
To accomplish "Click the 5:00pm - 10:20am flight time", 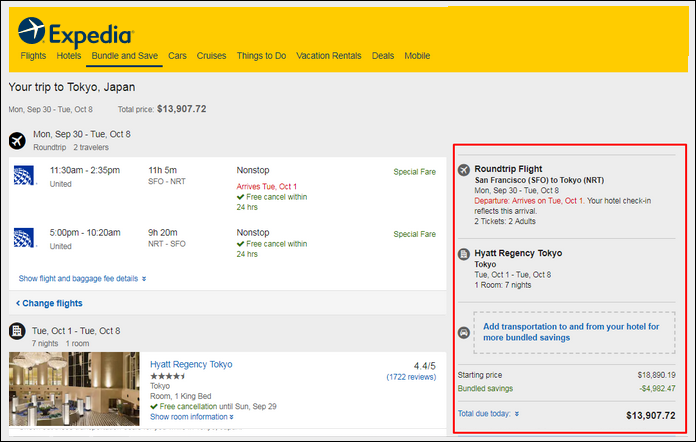I will (85, 233).
